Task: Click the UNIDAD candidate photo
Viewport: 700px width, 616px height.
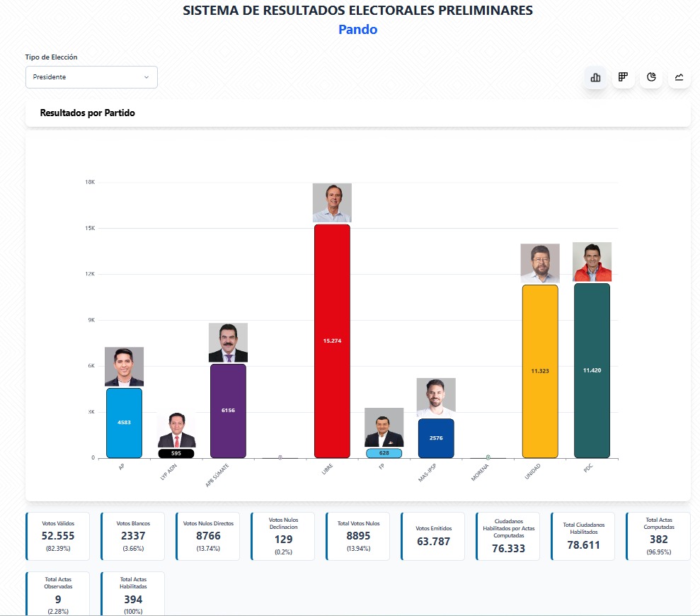Action: click(x=540, y=263)
